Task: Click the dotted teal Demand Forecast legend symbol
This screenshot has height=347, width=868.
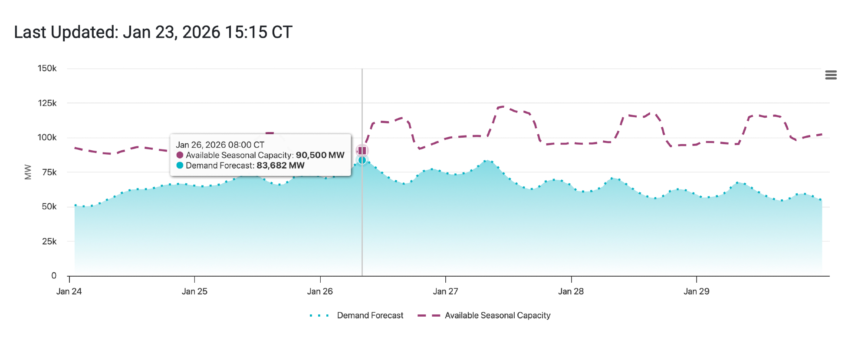Action: (319, 316)
